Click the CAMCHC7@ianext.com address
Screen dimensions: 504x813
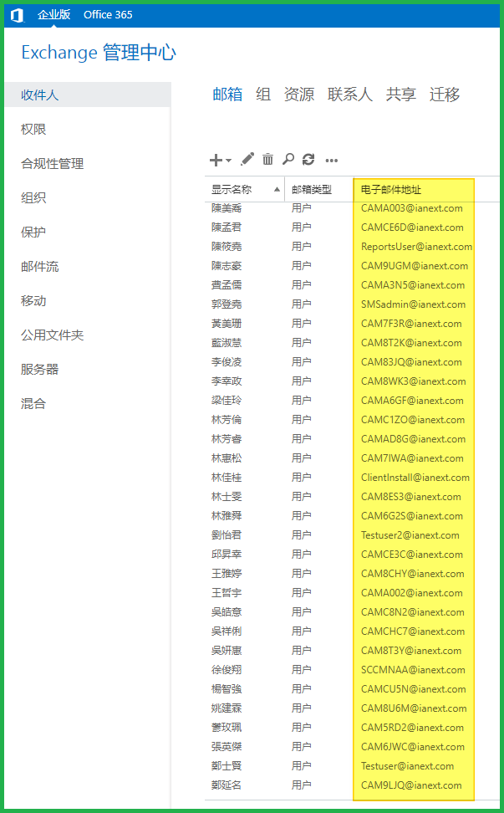(413, 631)
